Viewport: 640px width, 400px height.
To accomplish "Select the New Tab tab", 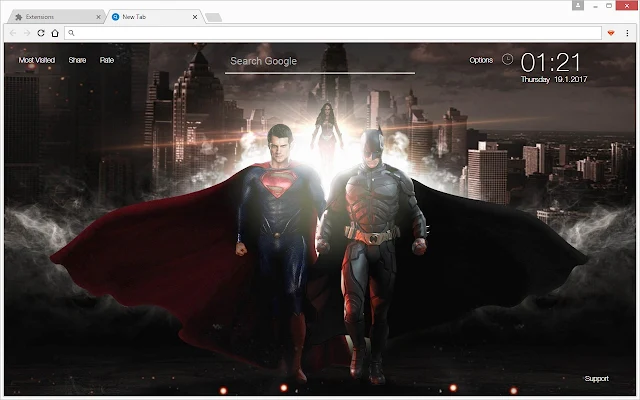I will (154, 17).
